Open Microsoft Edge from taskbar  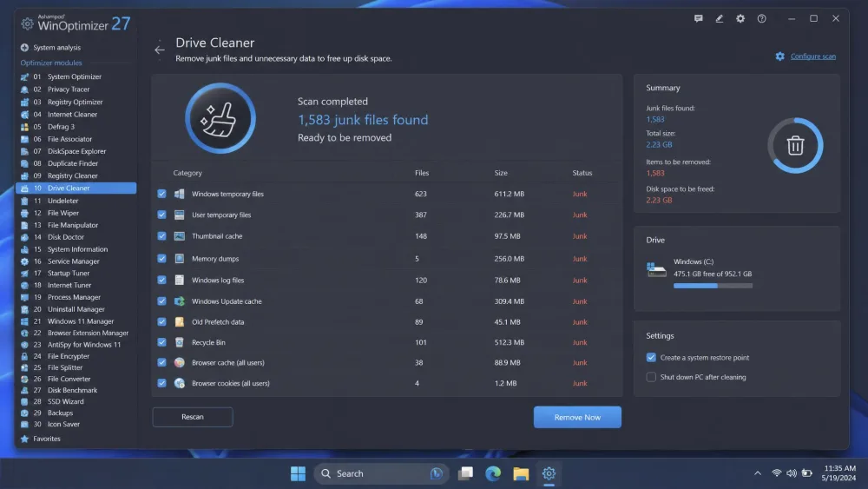tap(493, 473)
